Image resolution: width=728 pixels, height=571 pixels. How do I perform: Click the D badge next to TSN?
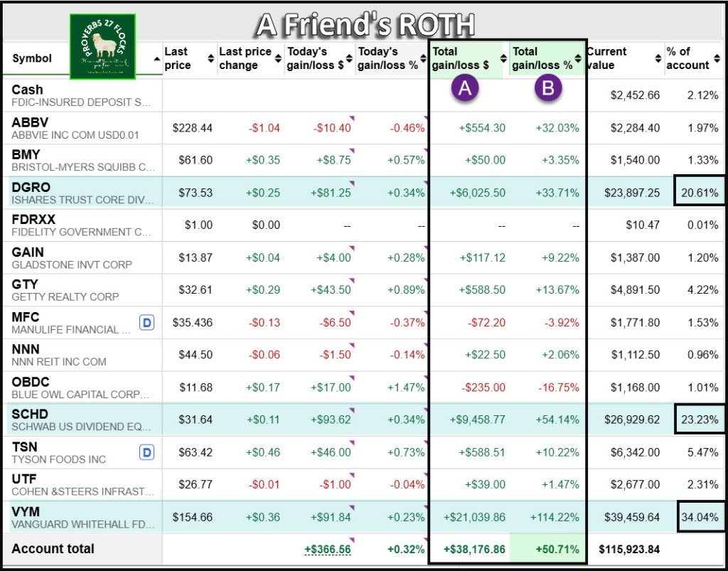click(147, 452)
